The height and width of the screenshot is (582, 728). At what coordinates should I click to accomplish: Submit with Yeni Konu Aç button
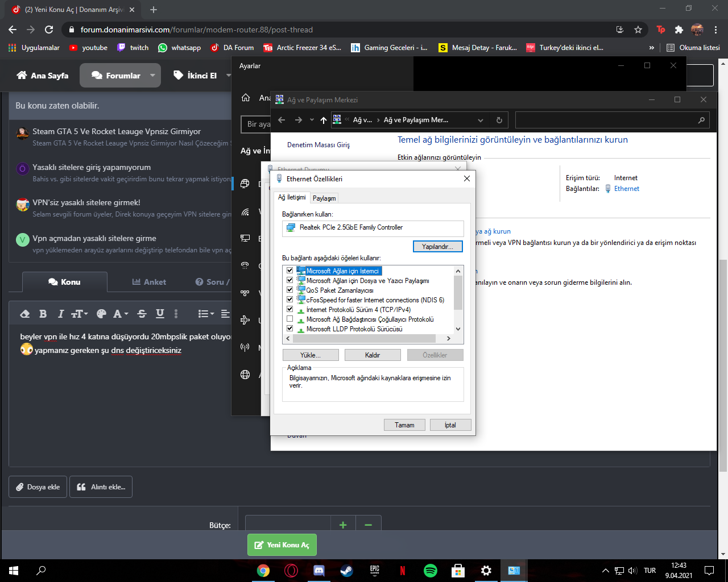point(282,545)
